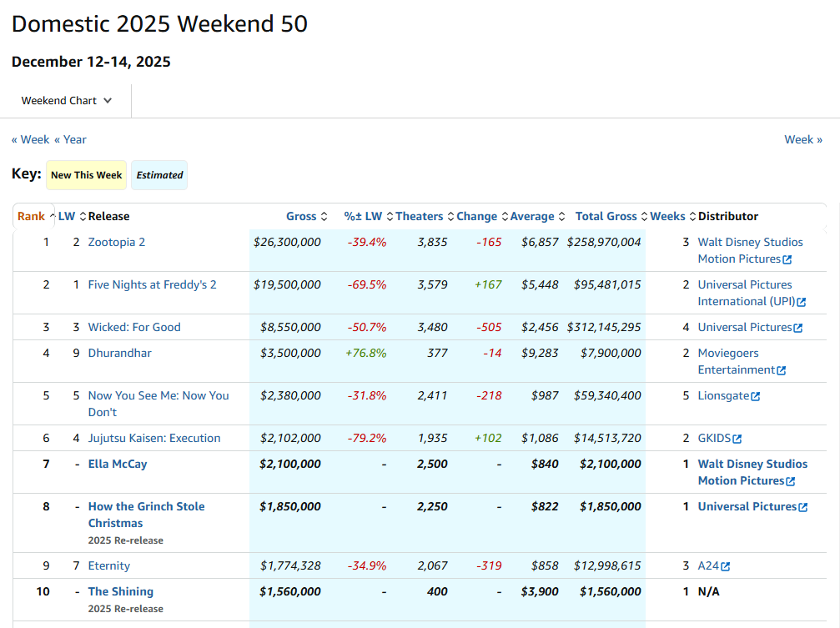Open the Zootopia 2 release page
The height and width of the screenshot is (628, 840).
click(116, 242)
